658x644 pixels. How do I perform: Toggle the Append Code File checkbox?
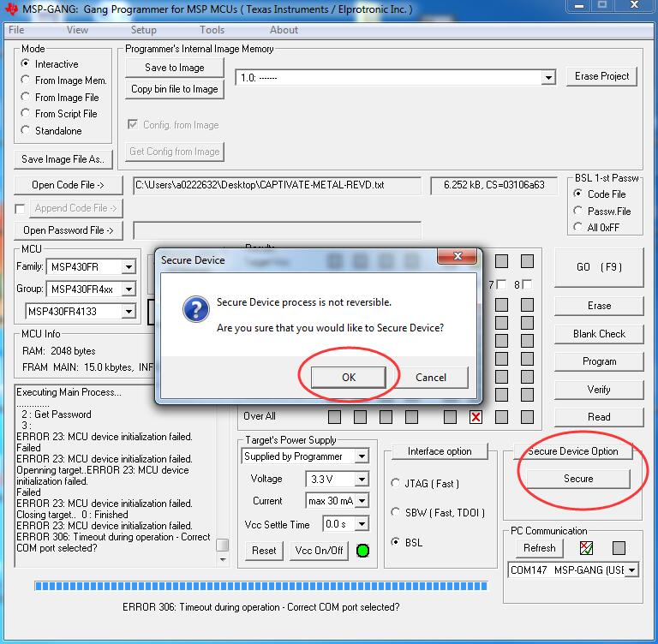[20, 208]
